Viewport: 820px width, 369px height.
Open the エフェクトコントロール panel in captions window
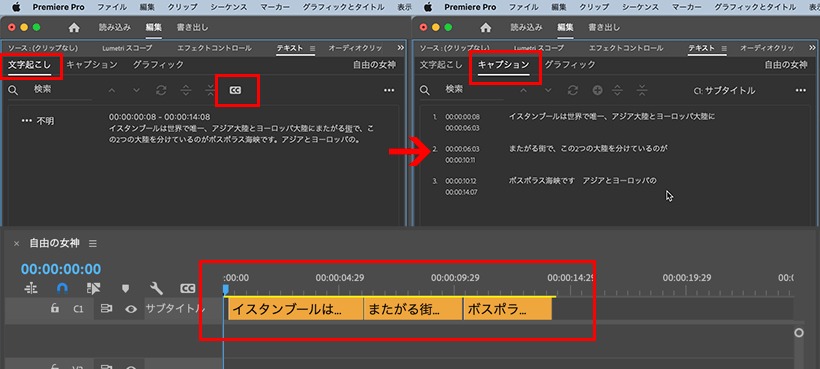626,48
